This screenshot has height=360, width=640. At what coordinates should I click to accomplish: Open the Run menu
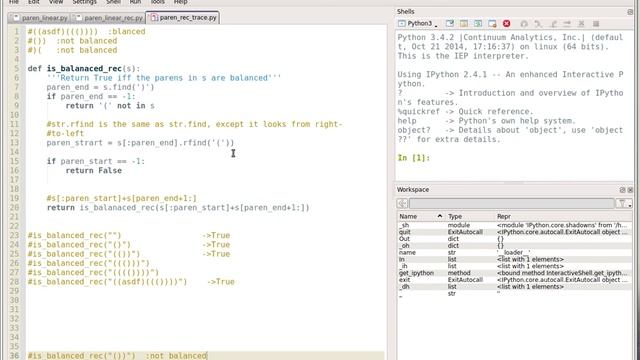click(135, 2)
